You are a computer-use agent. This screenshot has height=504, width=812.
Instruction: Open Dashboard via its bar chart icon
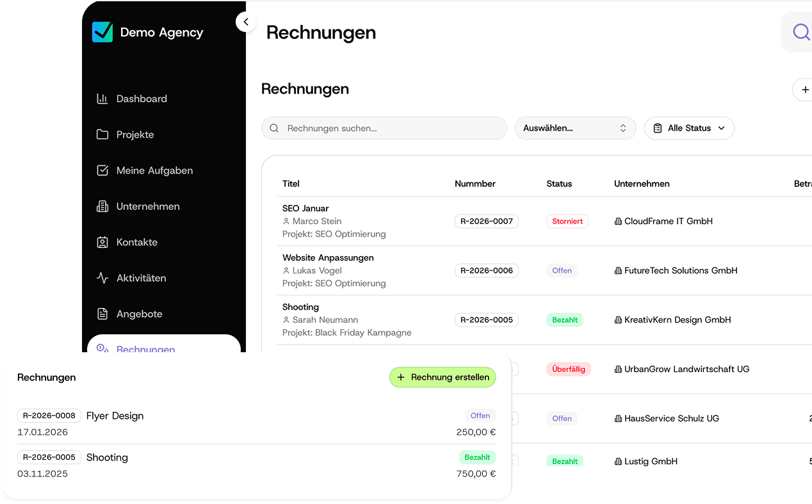coord(102,99)
